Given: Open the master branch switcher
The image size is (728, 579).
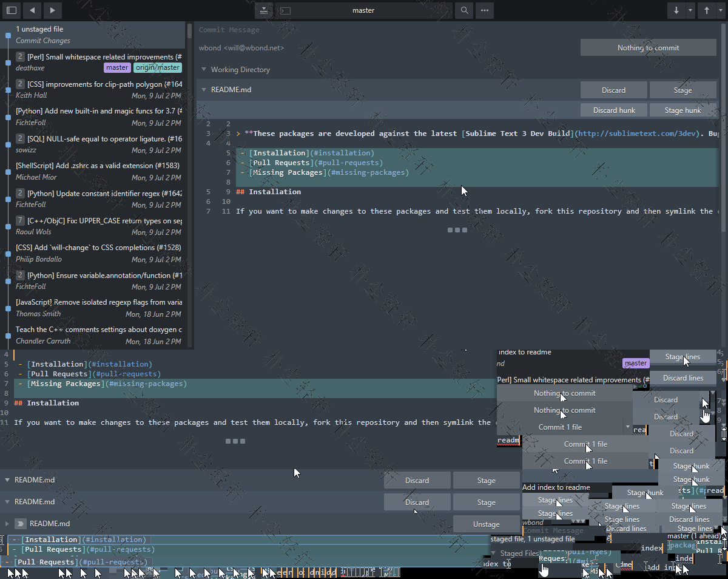Looking at the screenshot, I should coord(363,10).
